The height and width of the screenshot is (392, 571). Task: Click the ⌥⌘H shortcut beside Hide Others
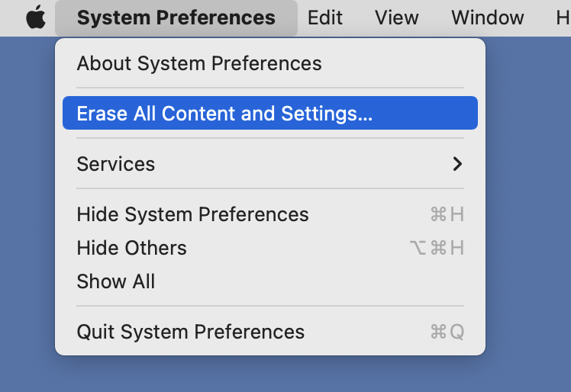(x=437, y=248)
